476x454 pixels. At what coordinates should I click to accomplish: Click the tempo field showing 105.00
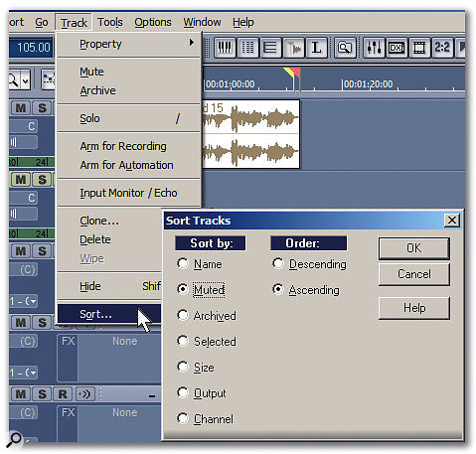pyautogui.click(x=31, y=48)
